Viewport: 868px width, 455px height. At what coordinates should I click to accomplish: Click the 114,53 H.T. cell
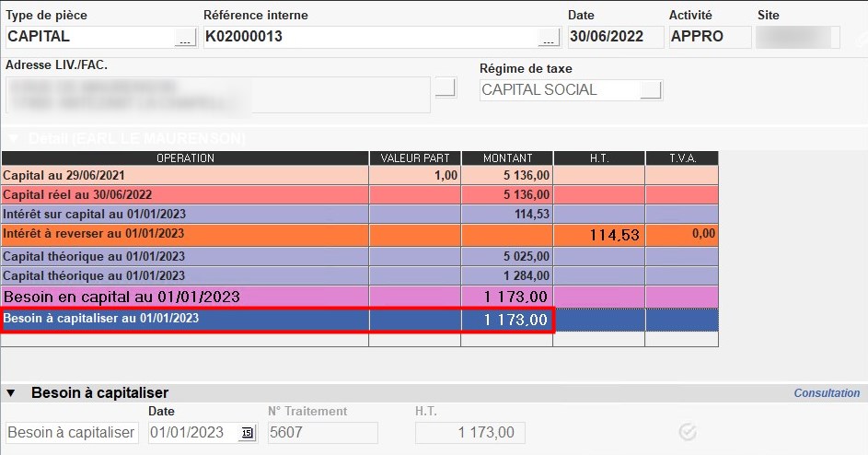tap(599, 235)
